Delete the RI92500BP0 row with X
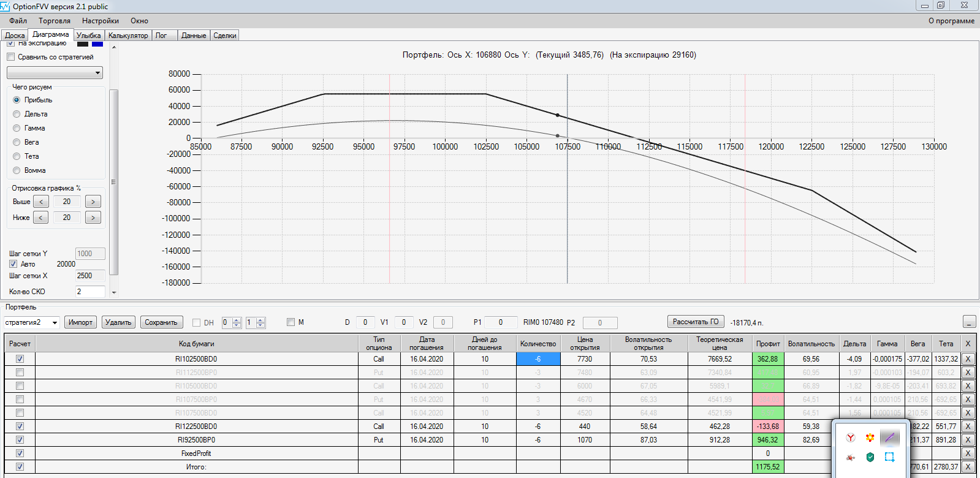The image size is (980, 478). click(968, 440)
